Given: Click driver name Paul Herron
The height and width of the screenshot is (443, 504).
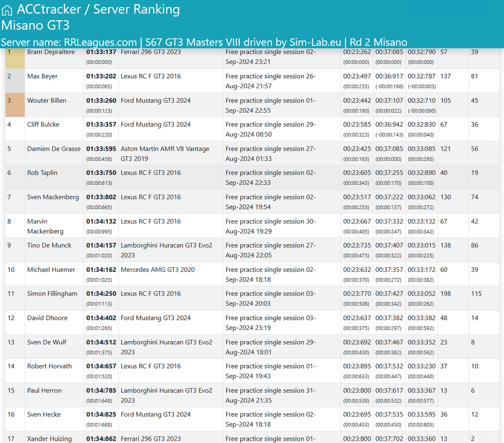Looking at the screenshot, I should 44,390.
